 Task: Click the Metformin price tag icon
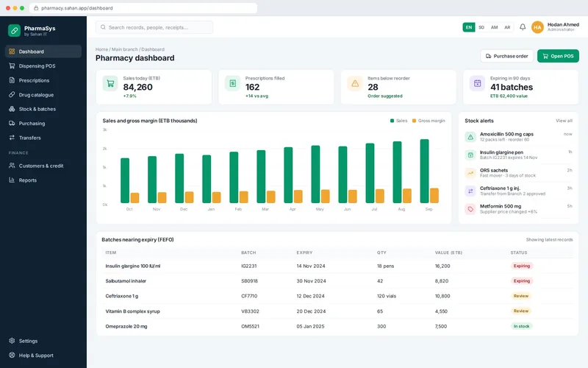point(470,209)
